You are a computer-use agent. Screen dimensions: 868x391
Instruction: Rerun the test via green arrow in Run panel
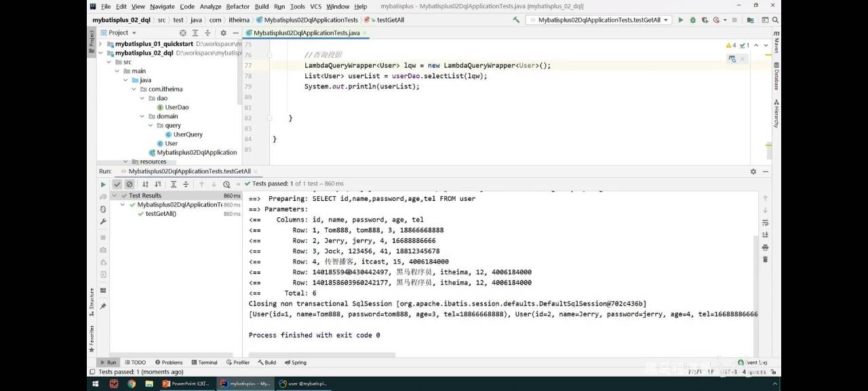click(x=103, y=184)
